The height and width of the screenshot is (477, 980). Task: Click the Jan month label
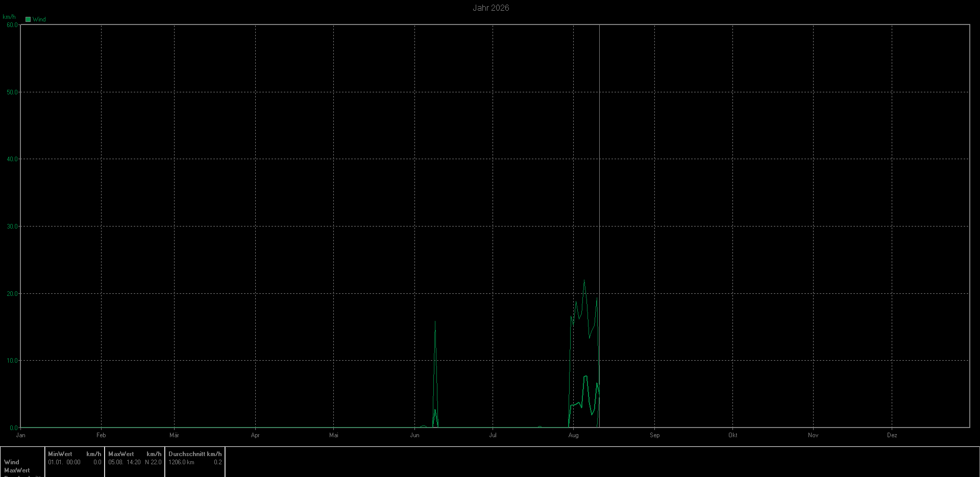tap(20, 435)
